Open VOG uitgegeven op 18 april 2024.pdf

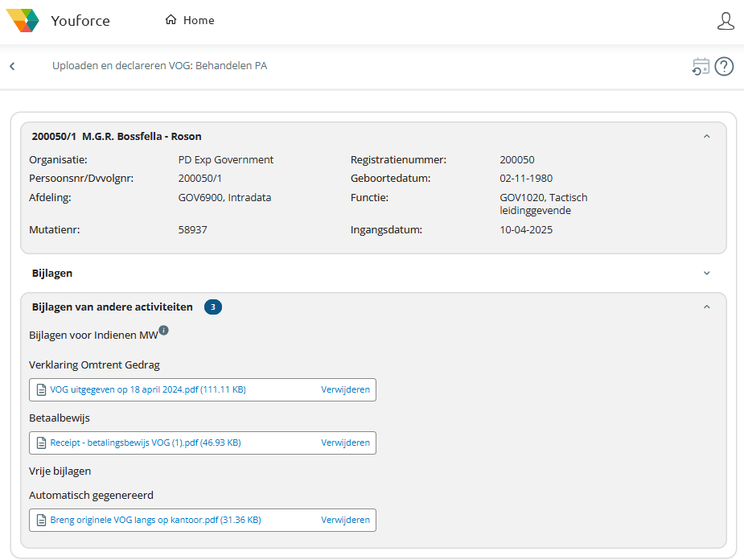click(x=147, y=389)
